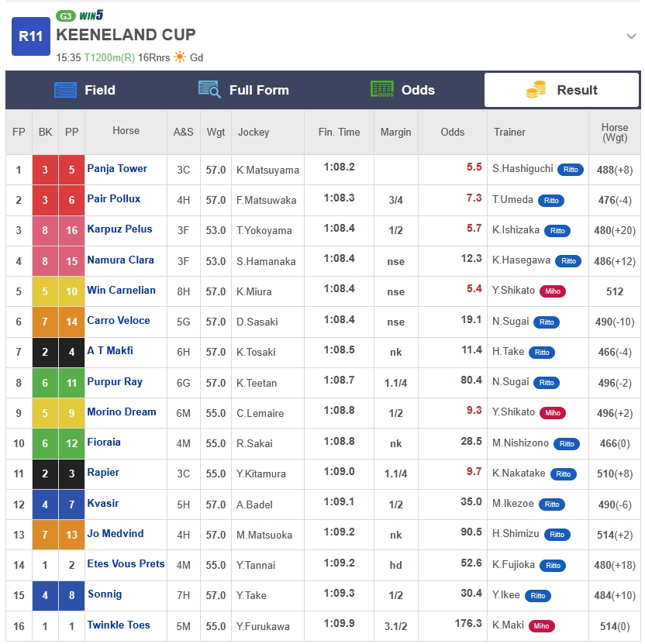
Task: Click the Odds board icon
Action: click(x=382, y=89)
